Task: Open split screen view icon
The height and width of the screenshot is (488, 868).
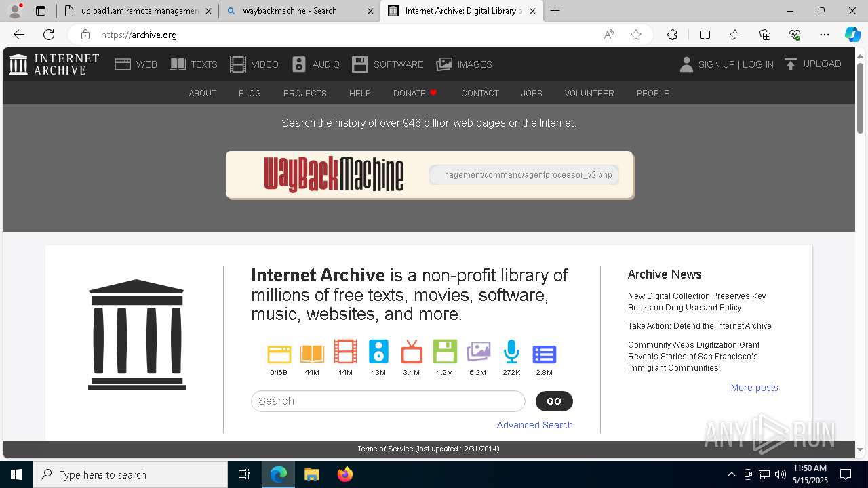Action: 705,35
